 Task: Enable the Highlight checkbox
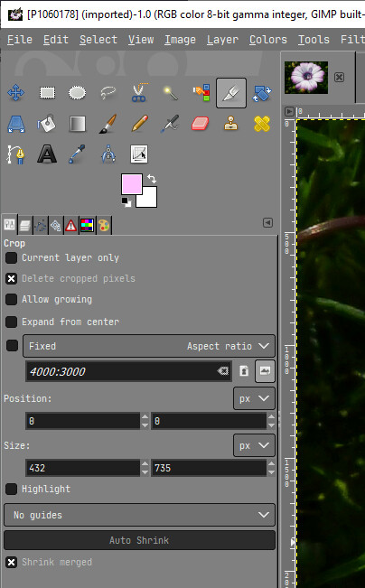tap(11, 489)
